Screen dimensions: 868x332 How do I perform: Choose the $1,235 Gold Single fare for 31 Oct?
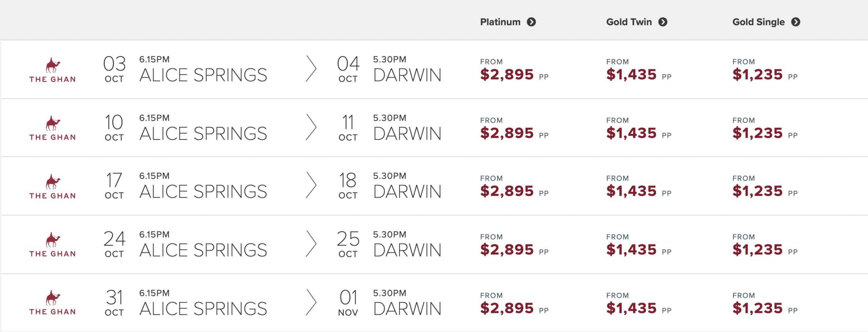(757, 308)
